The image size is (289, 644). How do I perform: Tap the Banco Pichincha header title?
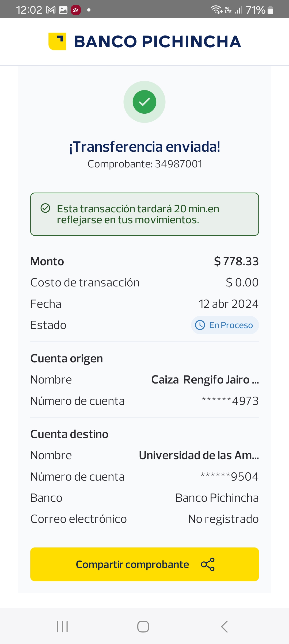coord(157,42)
